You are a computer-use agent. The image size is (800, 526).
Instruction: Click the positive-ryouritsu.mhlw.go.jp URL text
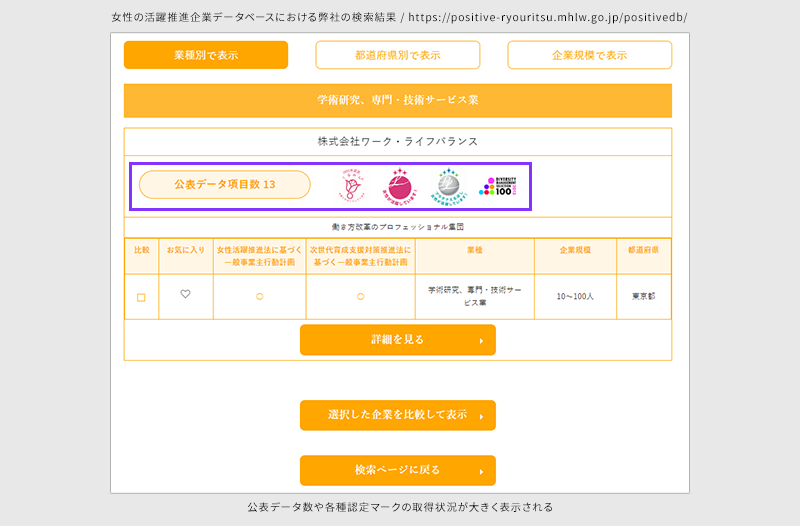tap(547, 17)
